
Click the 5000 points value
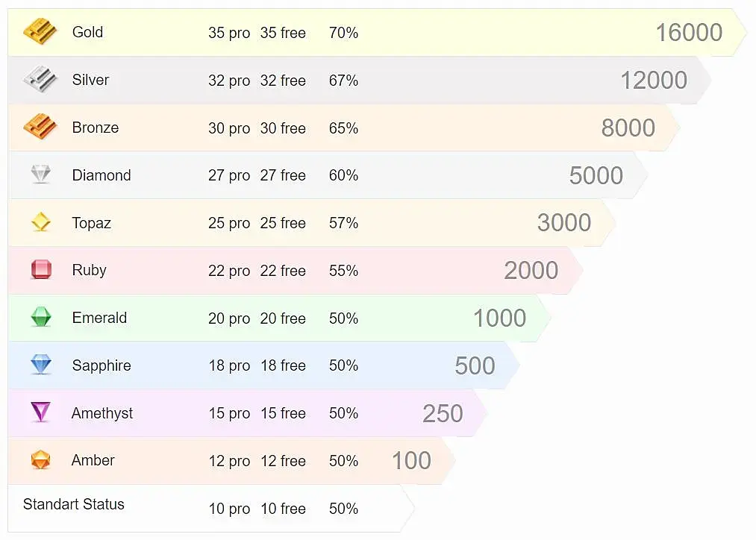pos(596,176)
